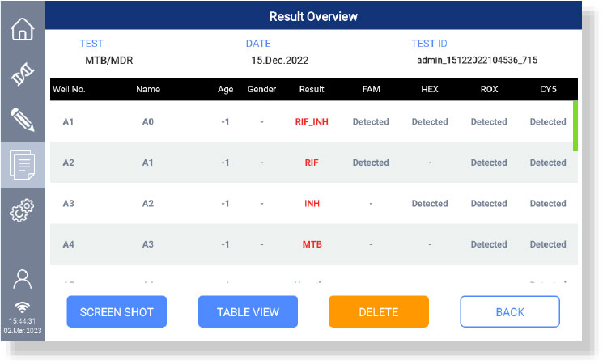The image size is (603, 364).
Task: Select the RIF result in row A2
Action: point(312,163)
